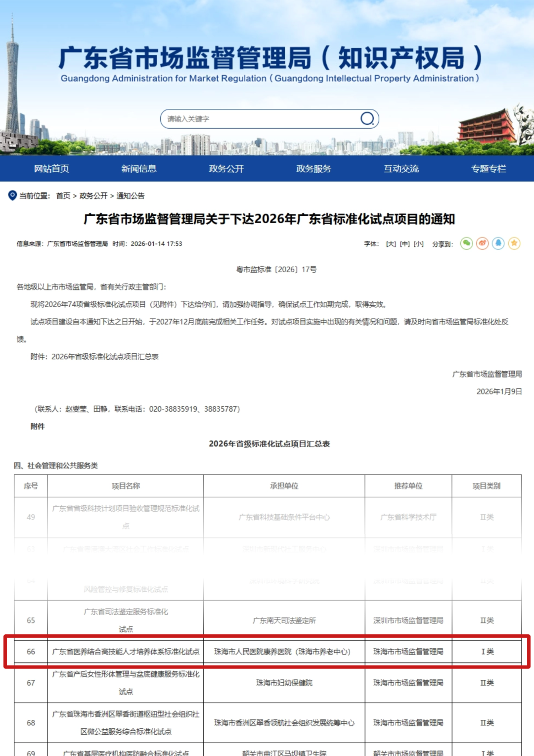The image size is (534, 756).
Task: Share the article to Weibo
Action: [482, 244]
